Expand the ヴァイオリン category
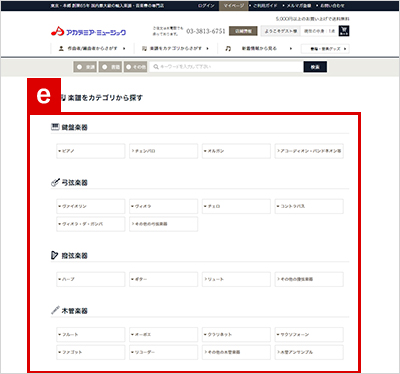Screen dimensions: 400x374 pyautogui.click(x=91, y=206)
